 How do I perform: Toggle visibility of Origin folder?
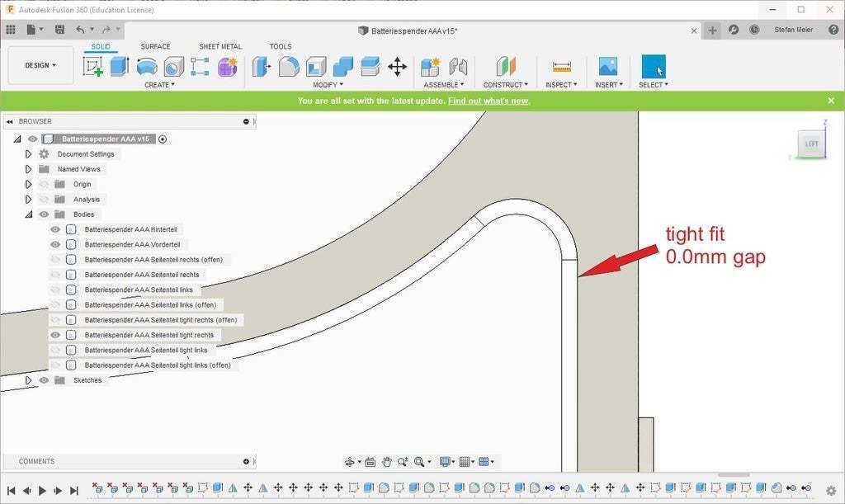(x=44, y=184)
